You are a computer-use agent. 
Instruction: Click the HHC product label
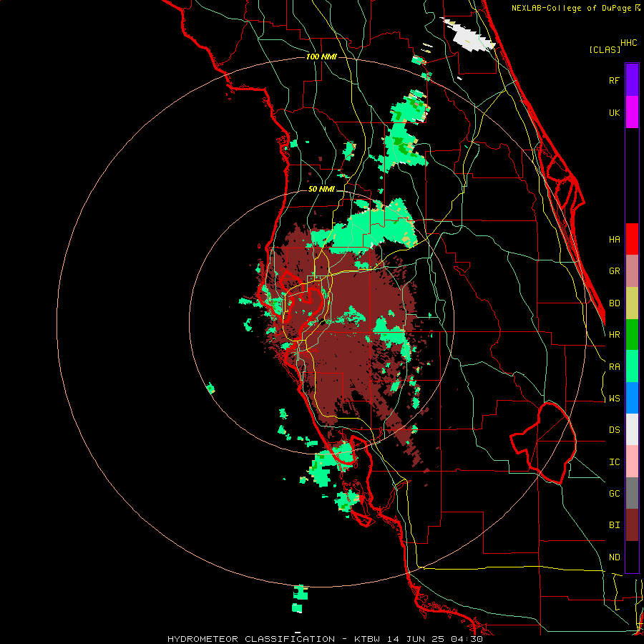629,43
